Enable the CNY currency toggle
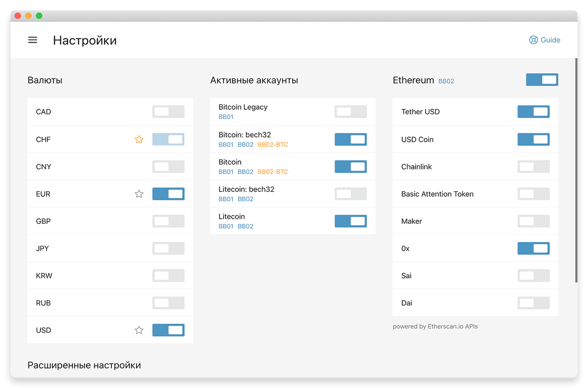The width and height of the screenshot is (588, 388). click(x=168, y=167)
